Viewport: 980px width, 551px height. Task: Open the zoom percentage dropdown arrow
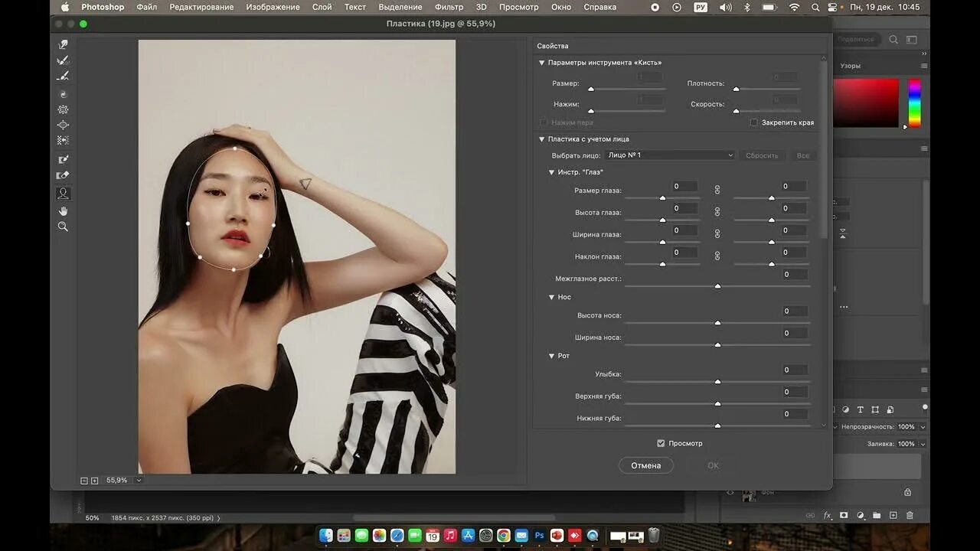pos(139,481)
